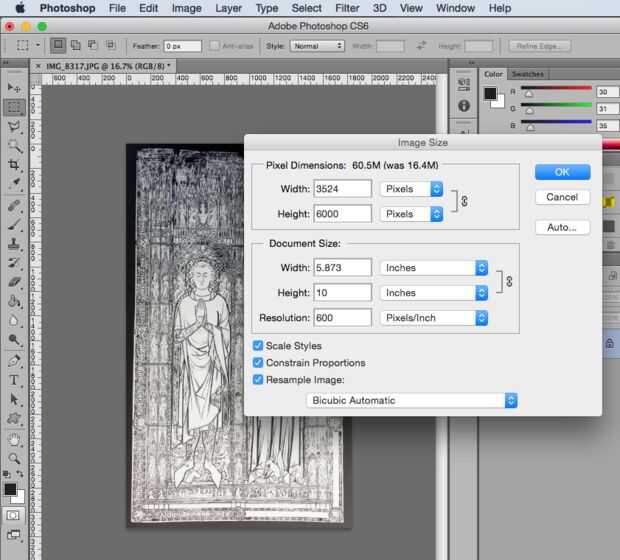
Task: Open the Window menu
Action: click(x=455, y=8)
